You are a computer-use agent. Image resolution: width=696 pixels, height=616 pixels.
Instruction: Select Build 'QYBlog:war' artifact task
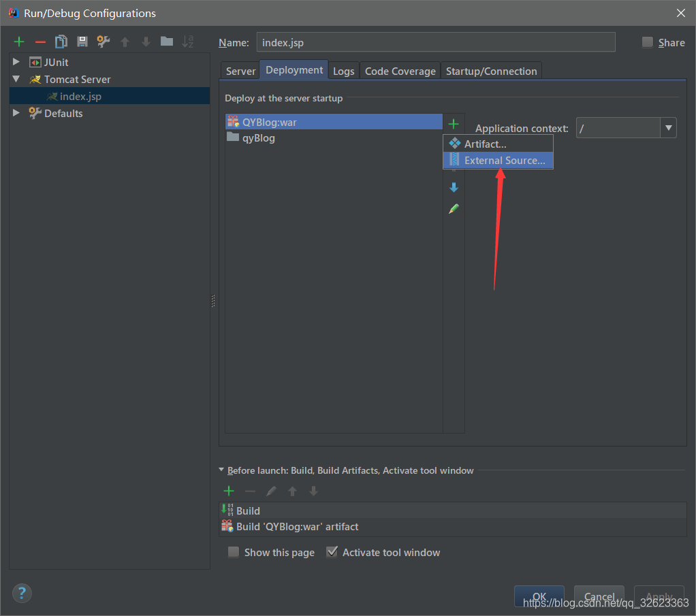point(453,526)
